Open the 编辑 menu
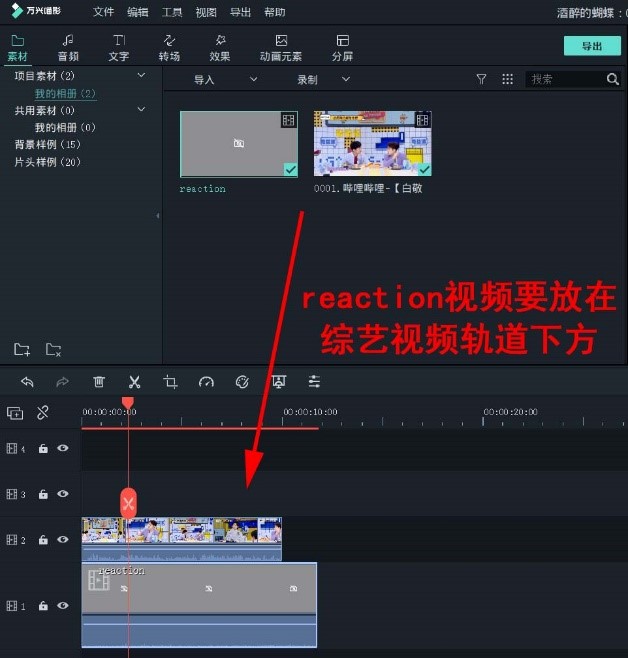 [x=138, y=12]
